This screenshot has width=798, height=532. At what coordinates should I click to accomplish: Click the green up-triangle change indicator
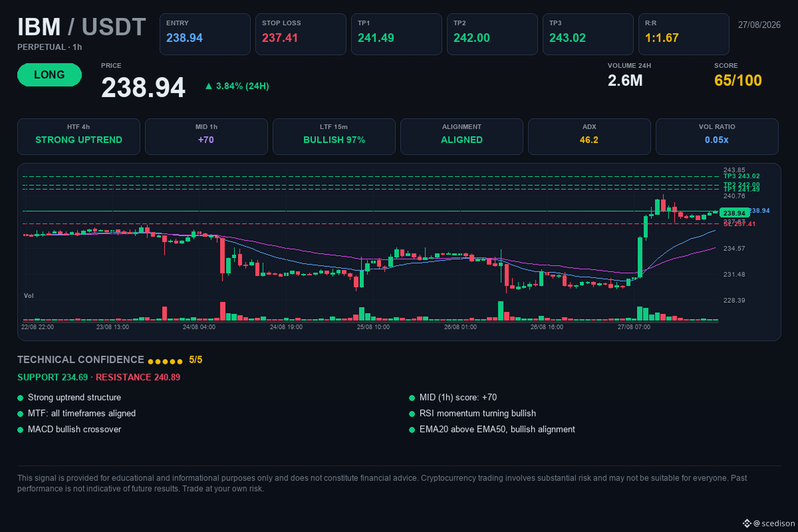click(x=209, y=86)
